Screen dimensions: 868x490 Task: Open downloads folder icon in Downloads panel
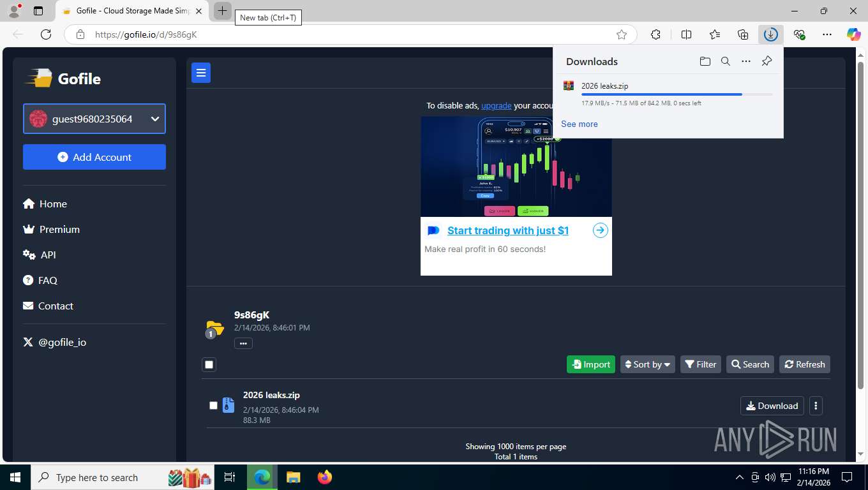pos(705,61)
